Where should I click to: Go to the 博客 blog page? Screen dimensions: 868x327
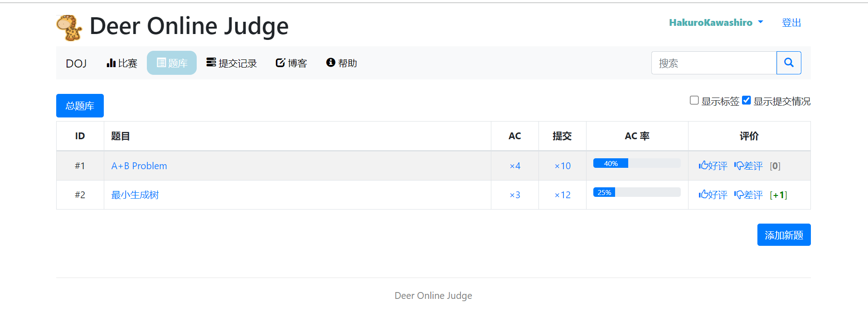[x=291, y=63]
